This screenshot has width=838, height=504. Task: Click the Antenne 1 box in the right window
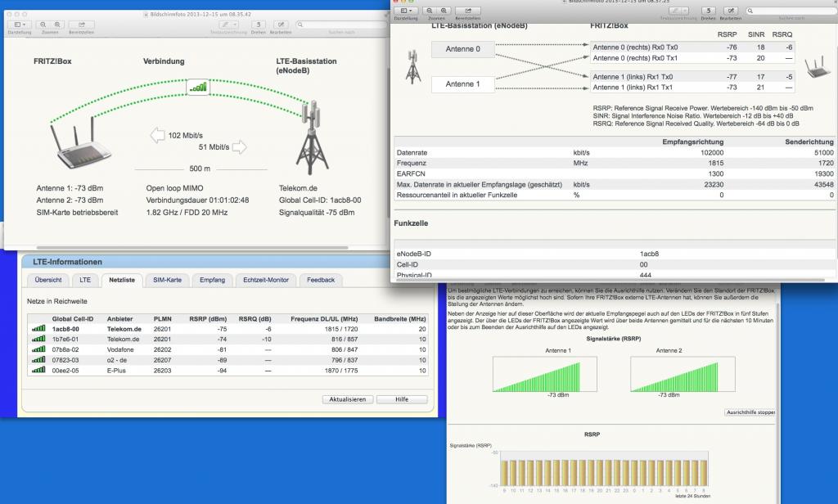pyautogui.click(x=463, y=84)
